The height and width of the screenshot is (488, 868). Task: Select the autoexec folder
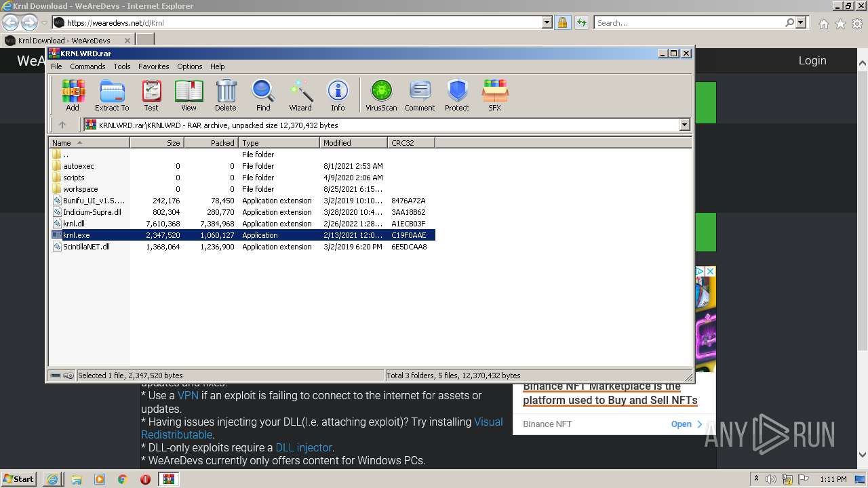point(241,166)
